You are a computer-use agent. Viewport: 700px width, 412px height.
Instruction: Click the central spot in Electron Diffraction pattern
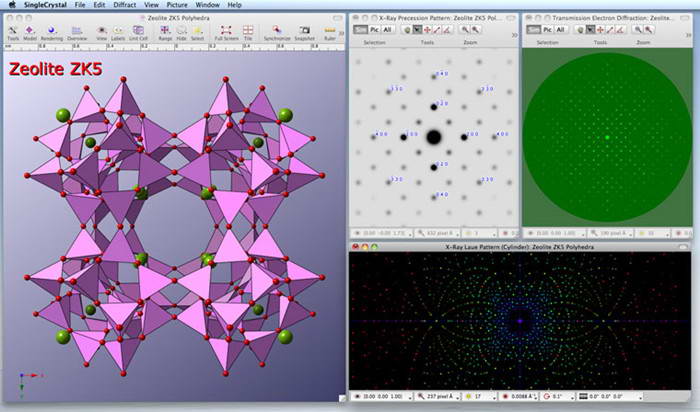607,137
